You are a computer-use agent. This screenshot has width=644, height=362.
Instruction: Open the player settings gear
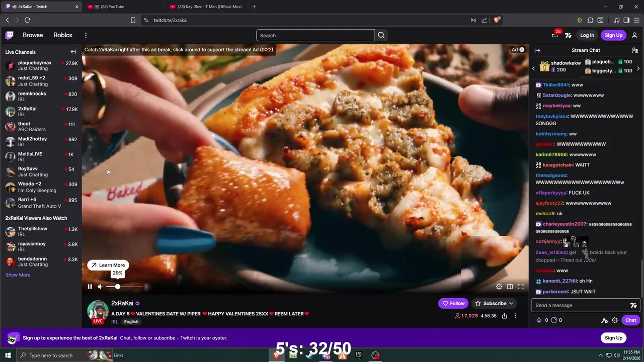pos(499,287)
